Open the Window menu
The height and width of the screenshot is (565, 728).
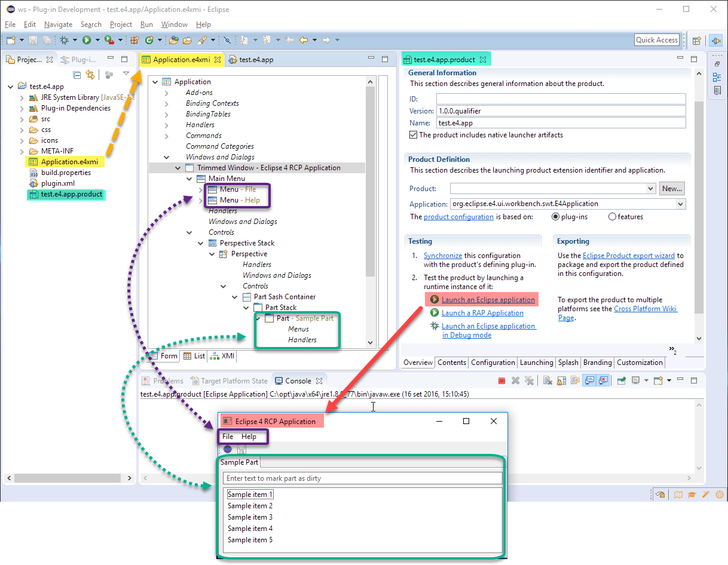tap(175, 24)
